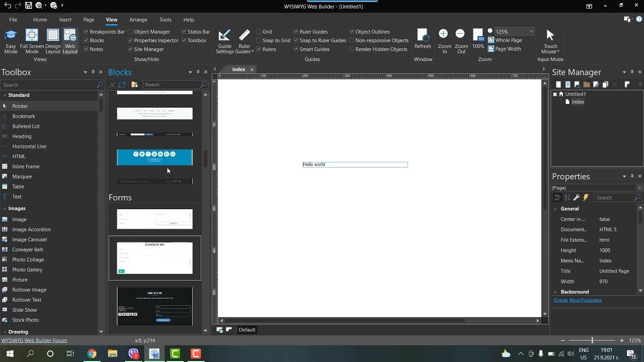Open the Blocks panel options arrow
This screenshot has height=362, width=644.
tap(190, 72)
